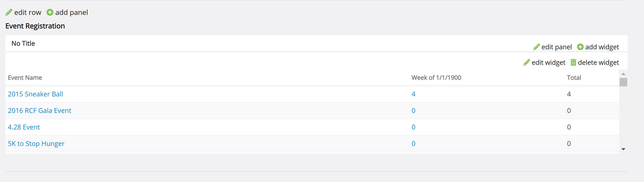
Task: Click the week count 4 for Sneaker Ball
Action: (x=413, y=94)
